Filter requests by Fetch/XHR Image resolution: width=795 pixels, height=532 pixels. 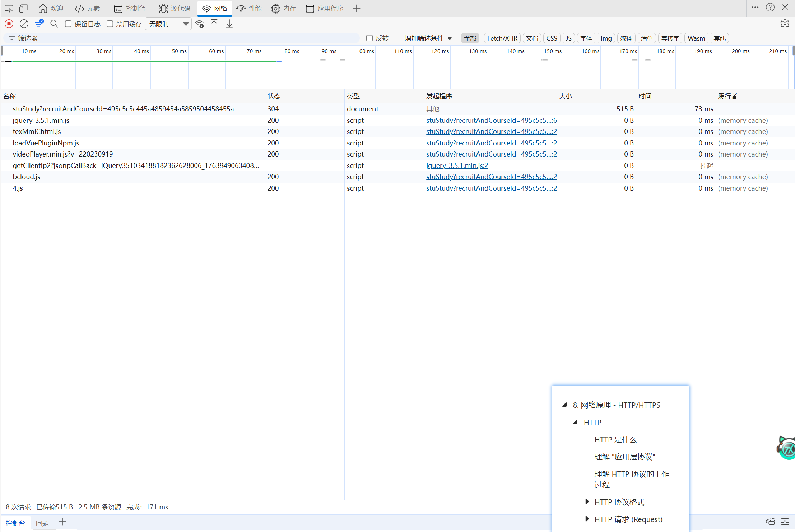(502, 38)
